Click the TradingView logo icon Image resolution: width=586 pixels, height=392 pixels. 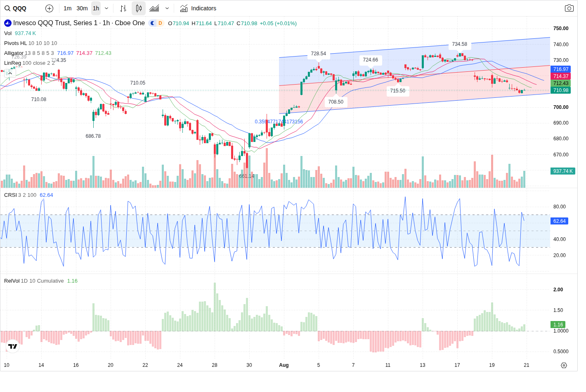(x=13, y=347)
